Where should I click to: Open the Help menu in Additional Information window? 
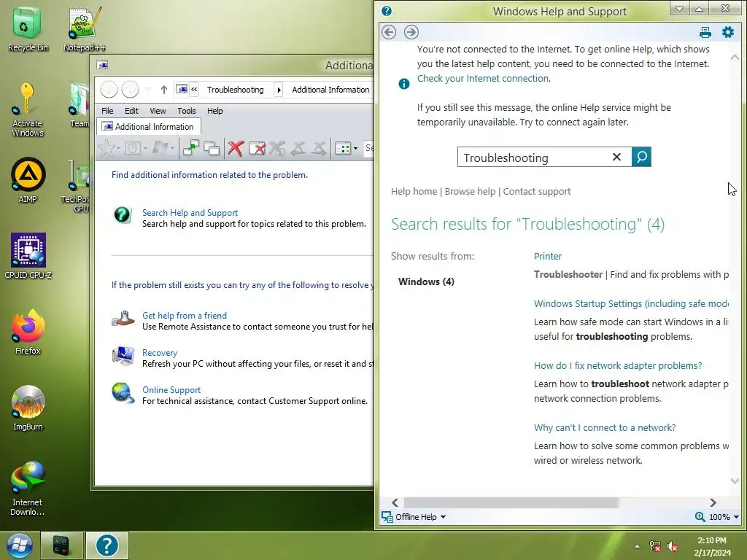click(215, 111)
